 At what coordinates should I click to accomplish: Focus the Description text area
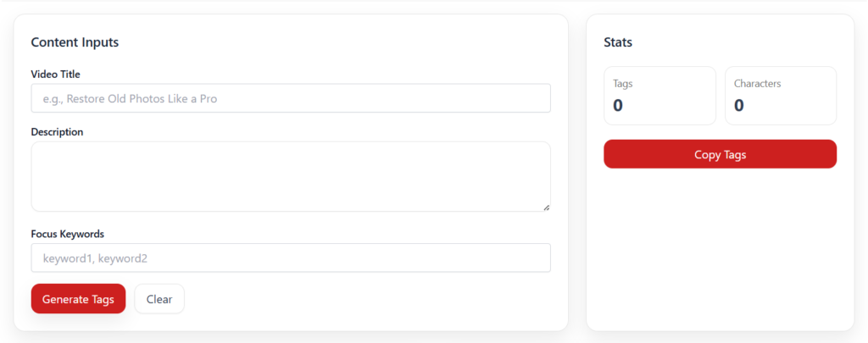pyautogui.click(x=291, y=176)
